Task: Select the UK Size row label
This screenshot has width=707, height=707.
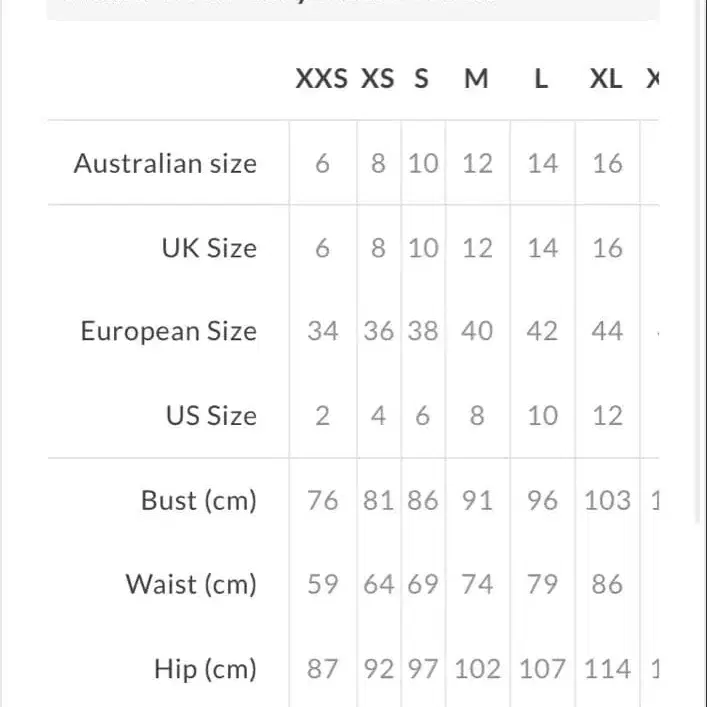Action: pyautogui.click(x=209, y=248)
